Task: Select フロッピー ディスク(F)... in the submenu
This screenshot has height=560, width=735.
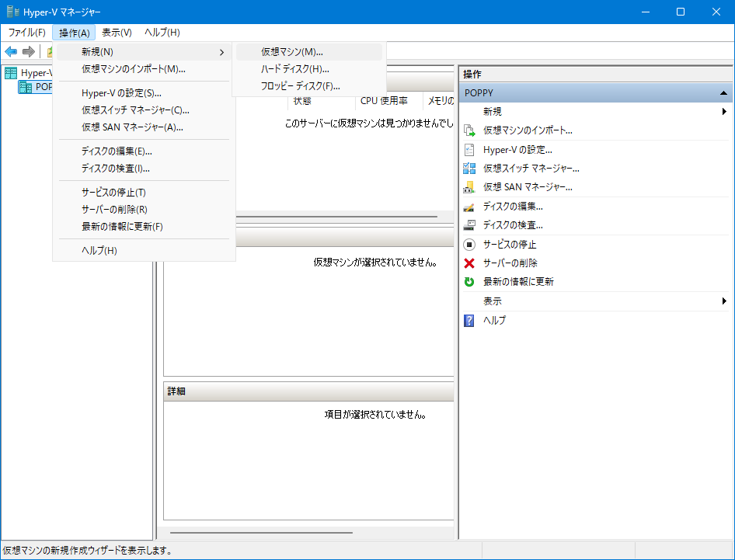Action: coord(300,86)
